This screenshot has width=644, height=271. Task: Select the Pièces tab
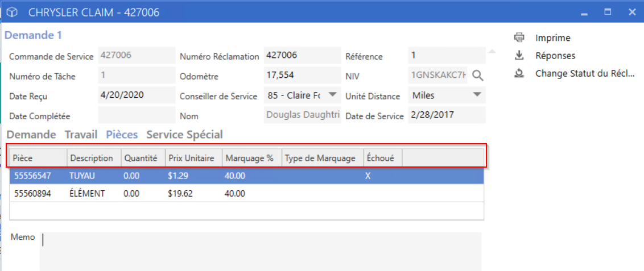(x=122, y=135)
